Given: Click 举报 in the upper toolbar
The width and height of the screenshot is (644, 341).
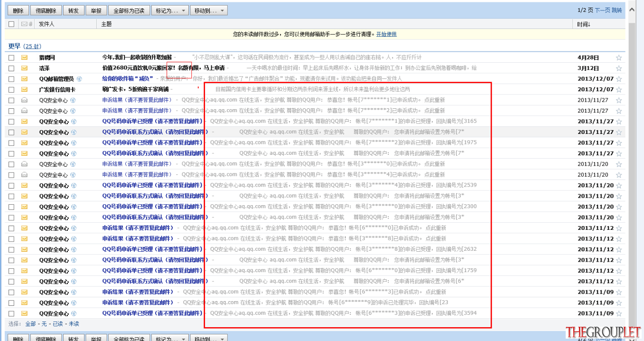Looking at the screenshot, I should (x=96, y=10).
